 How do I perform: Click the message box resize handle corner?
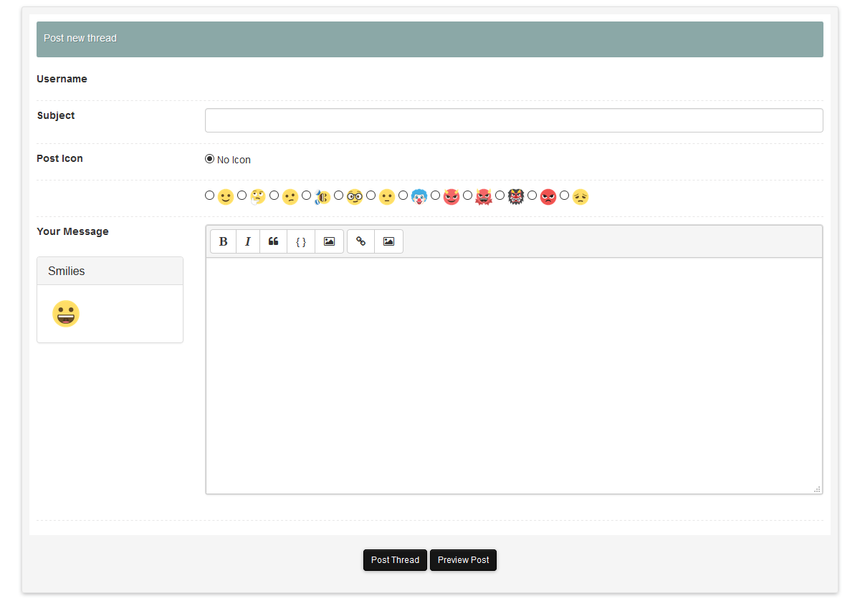(817, 489)
